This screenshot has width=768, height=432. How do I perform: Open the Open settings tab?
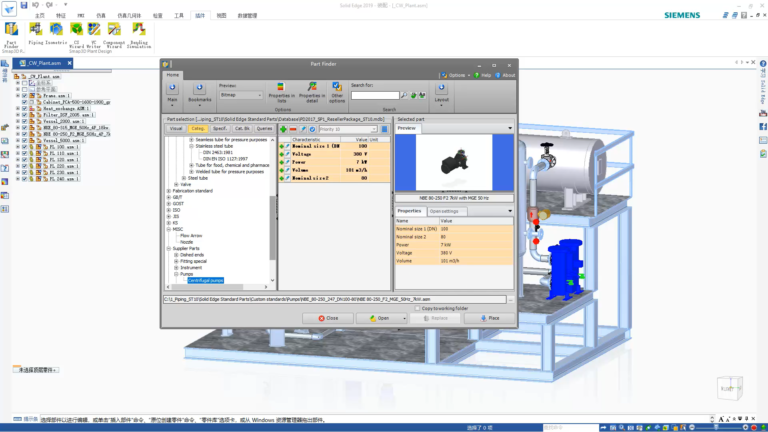tap(446, 212)
